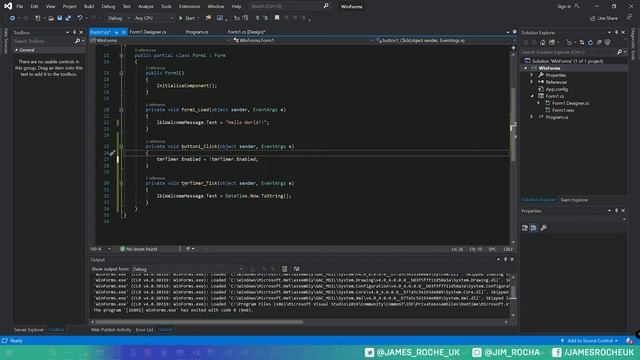Click the Alphabetical sort icon in Properties panel
The image size is (640, 360).
tap(533, 228)
